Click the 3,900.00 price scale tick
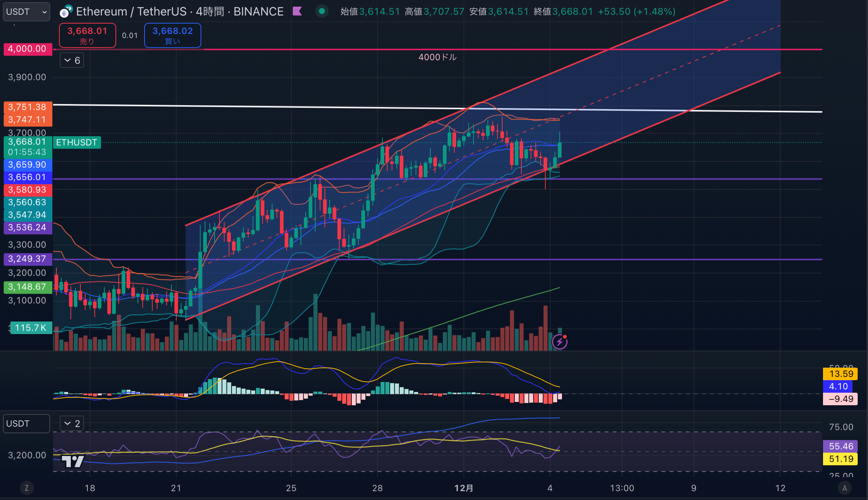The width and height of the screenshot is (868, 500). click(27, 77)
